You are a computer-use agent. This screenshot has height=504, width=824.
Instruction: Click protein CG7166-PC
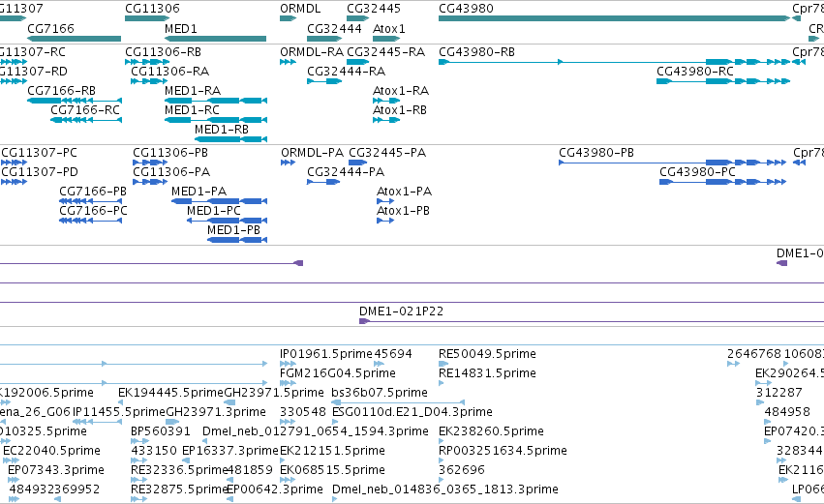pos(93,211)
